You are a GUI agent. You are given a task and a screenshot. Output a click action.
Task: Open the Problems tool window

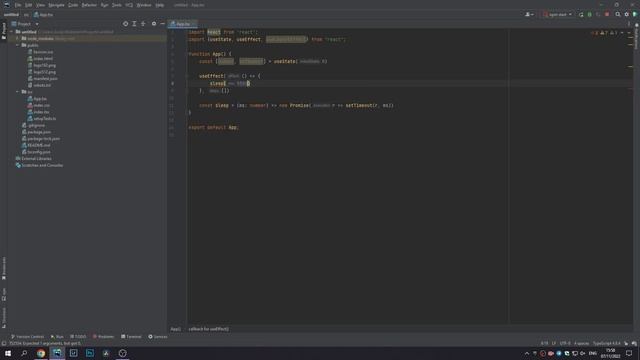(103, 337)
